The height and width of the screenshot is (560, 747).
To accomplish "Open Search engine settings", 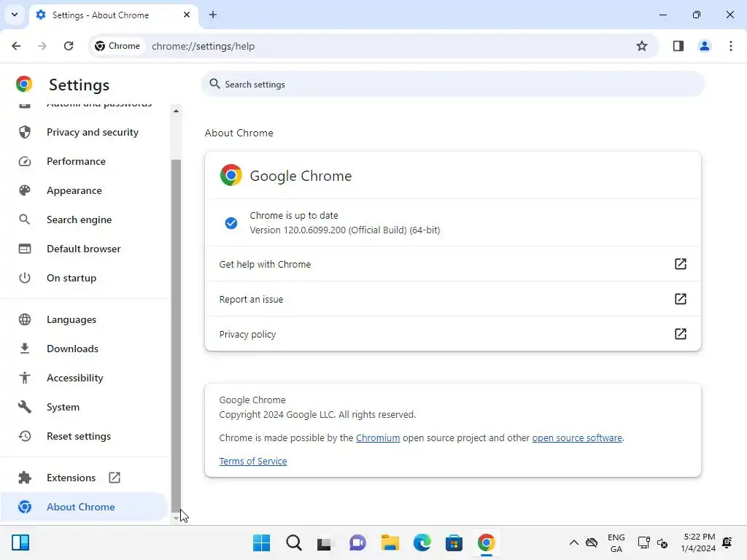I will (x=85, y=219).
